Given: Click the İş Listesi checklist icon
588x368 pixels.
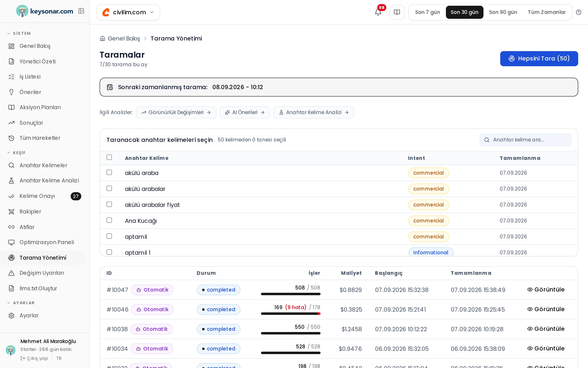Looking at the screenshot, I should pyautogui.click(x=11, y=77).
